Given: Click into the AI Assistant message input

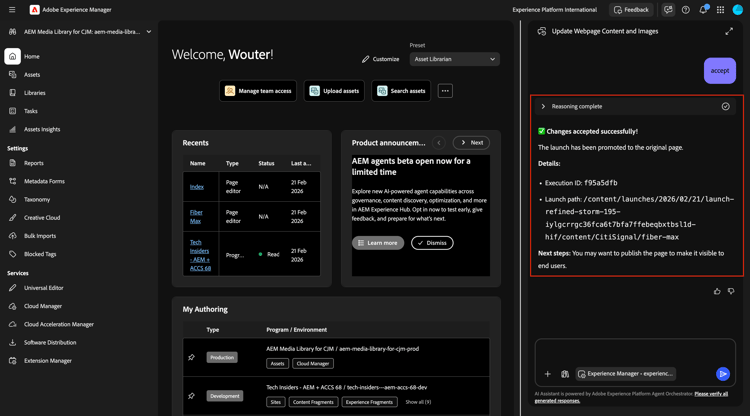Looking at the screenshot, I should [635, 352].
